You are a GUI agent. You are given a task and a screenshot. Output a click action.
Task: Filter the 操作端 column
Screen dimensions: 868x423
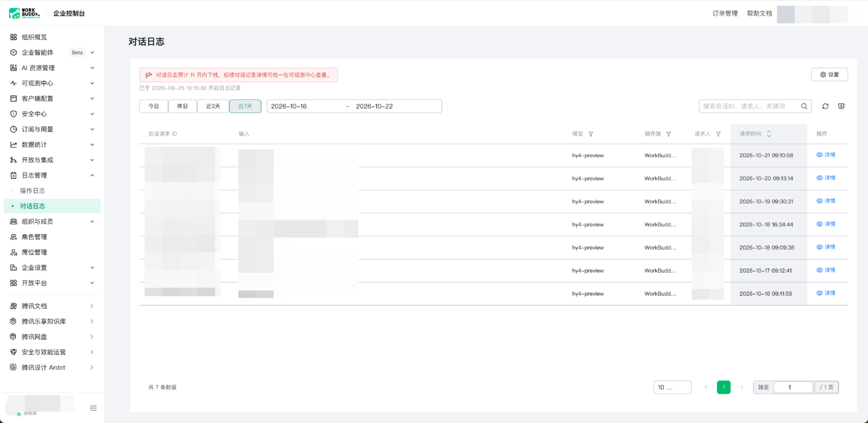669,134
